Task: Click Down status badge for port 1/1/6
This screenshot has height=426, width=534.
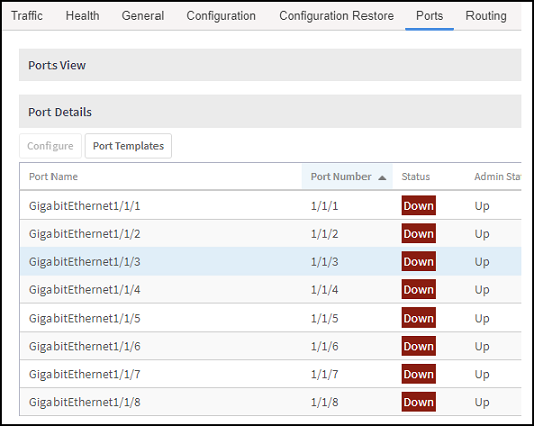Action: point(419,346)
